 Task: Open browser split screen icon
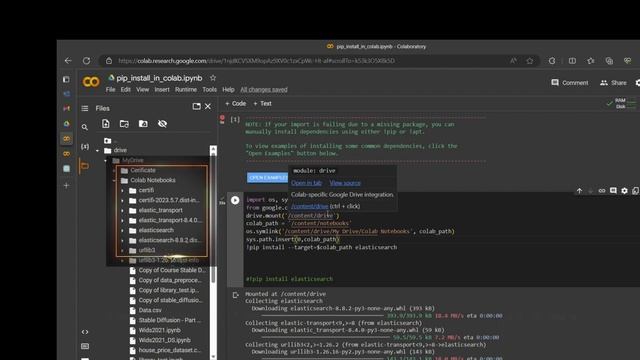572,61
